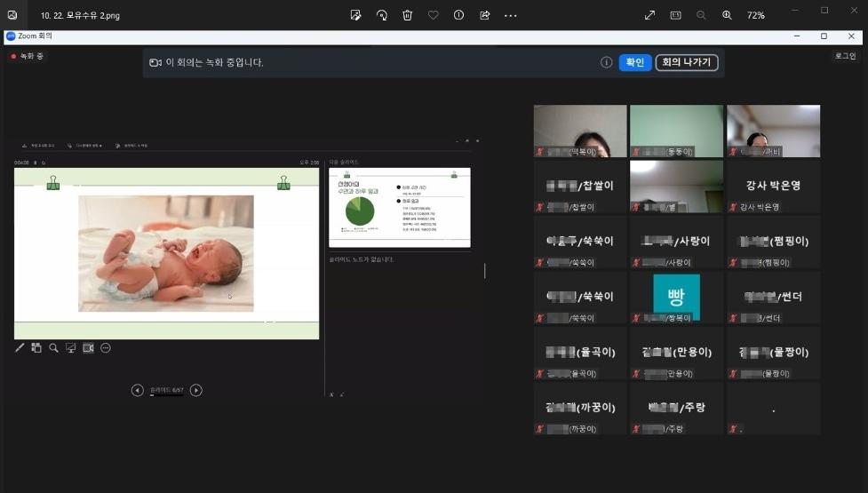Select the 까꿍이 participant tile

[580, 409]
